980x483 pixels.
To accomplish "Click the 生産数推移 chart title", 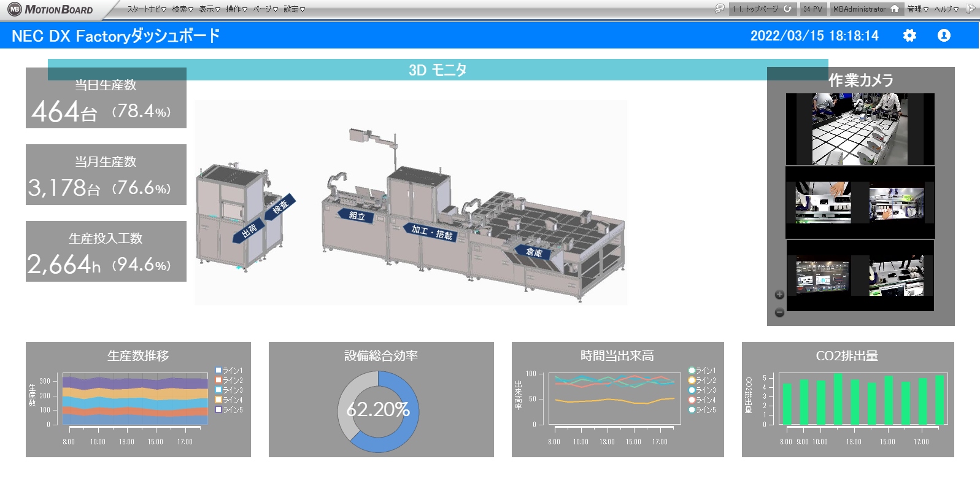I will [x=138, y=356].
